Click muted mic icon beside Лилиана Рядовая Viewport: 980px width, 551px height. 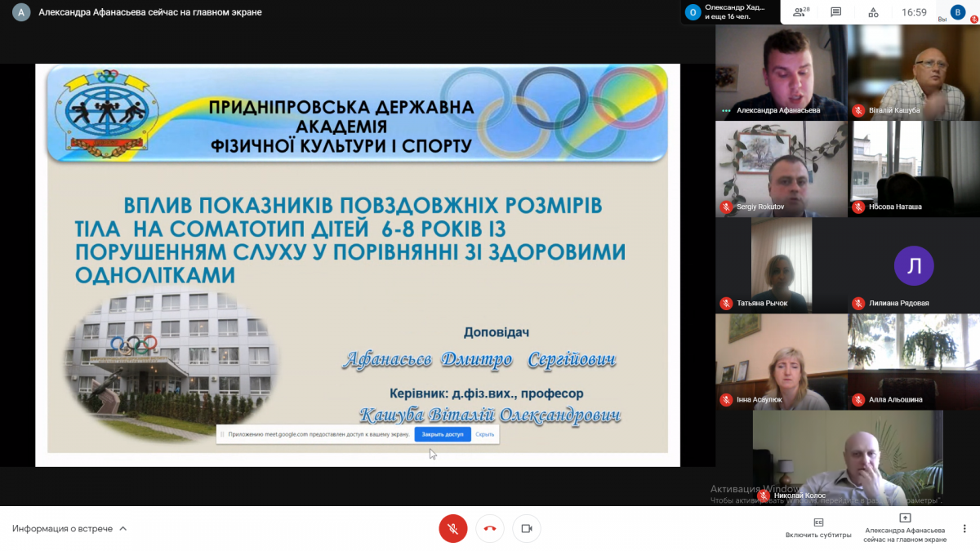(x=858, y=303)
